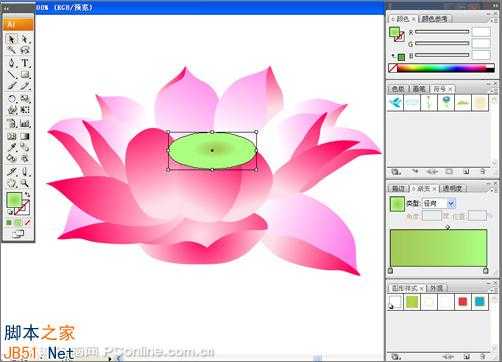502x362 pixels.
Task: Select the Warp tool
Action: [11, 110]
